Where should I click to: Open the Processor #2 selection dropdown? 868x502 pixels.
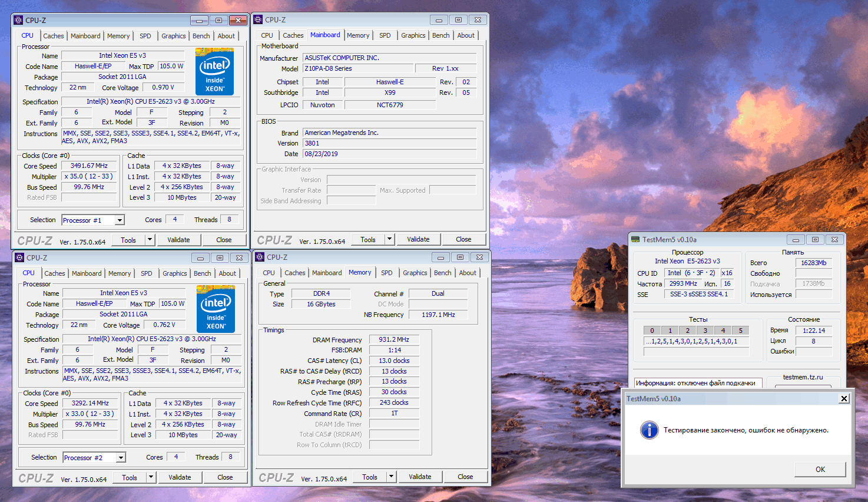point(121,458)
